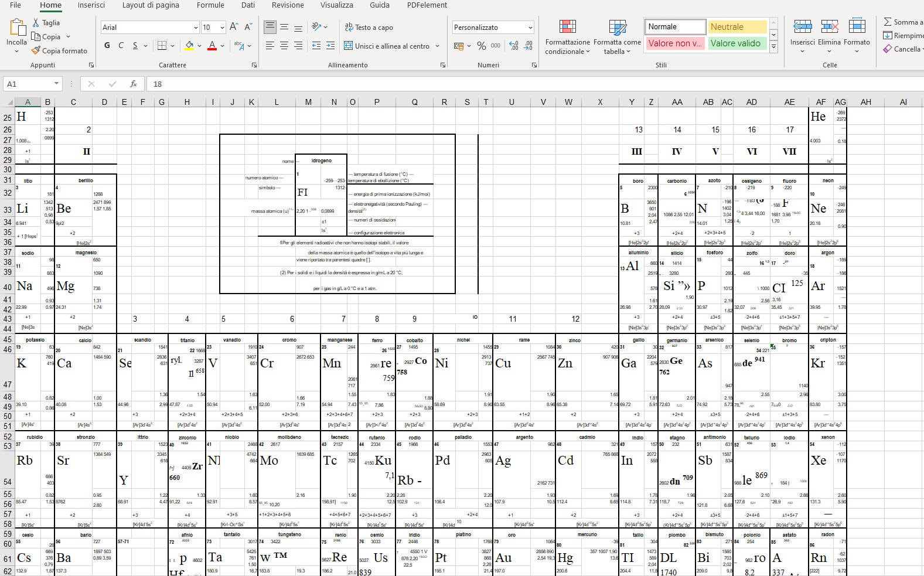
Task: Expand the cell styles gallery
Action: 773,46
